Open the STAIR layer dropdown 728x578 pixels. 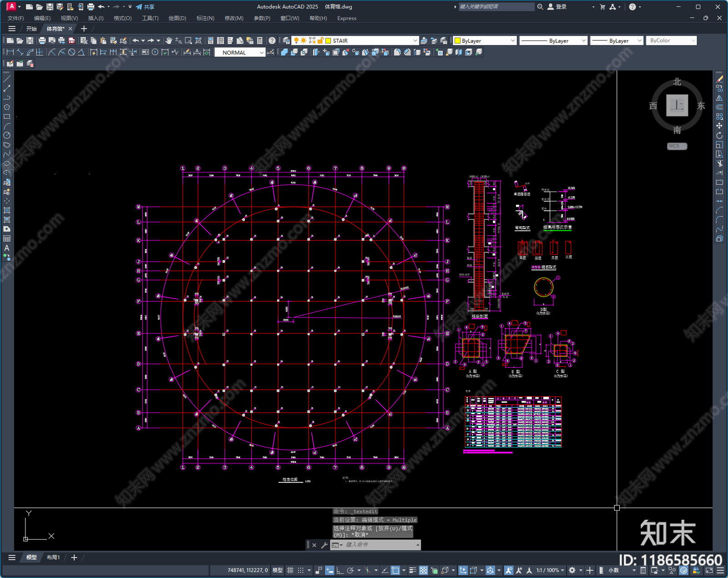tap(415, 41)
